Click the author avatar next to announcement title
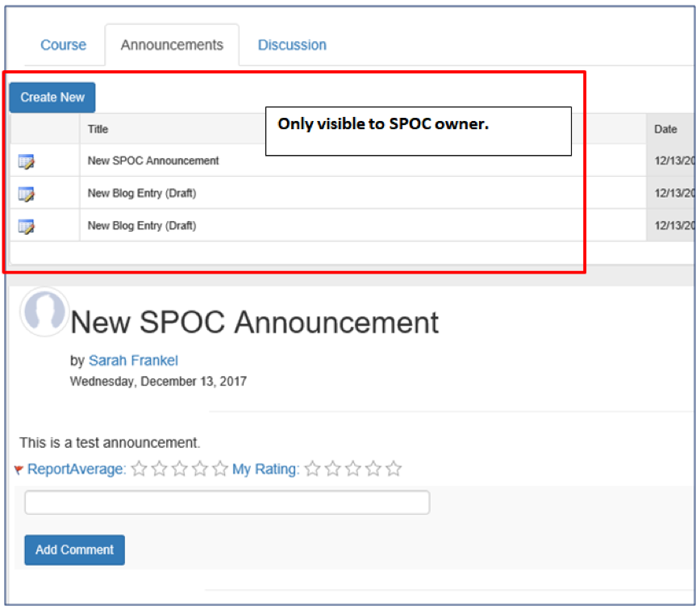 (x=44, y=311)
